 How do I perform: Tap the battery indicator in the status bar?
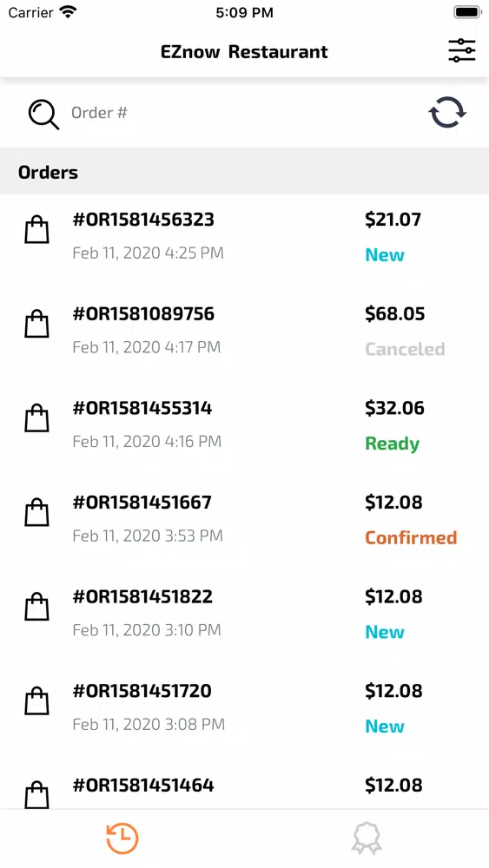click(467, 12)
